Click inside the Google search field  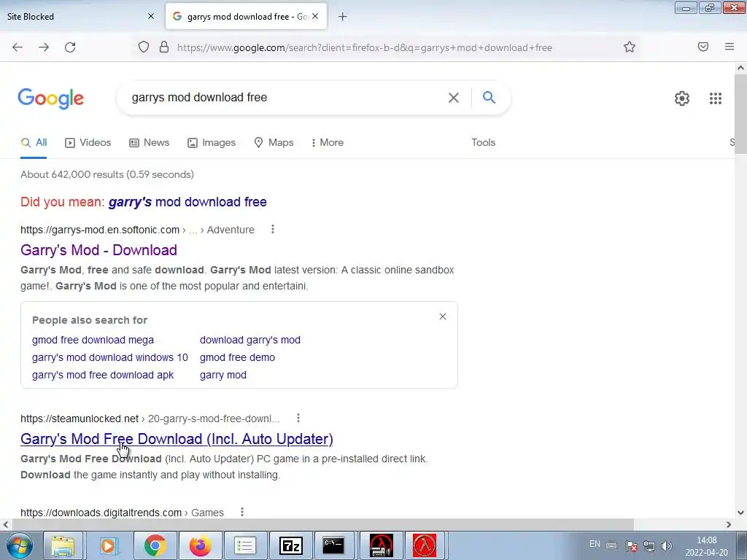point(286,98)
